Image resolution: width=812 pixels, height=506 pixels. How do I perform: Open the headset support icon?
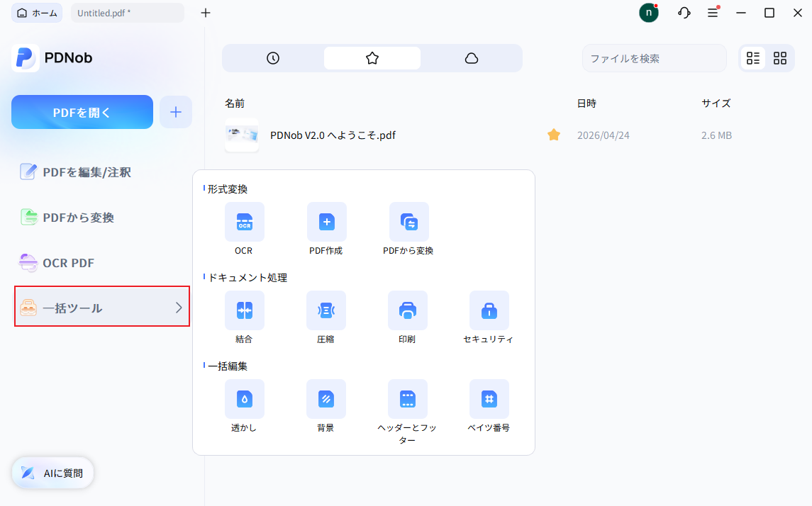click(x=684, y=13)
